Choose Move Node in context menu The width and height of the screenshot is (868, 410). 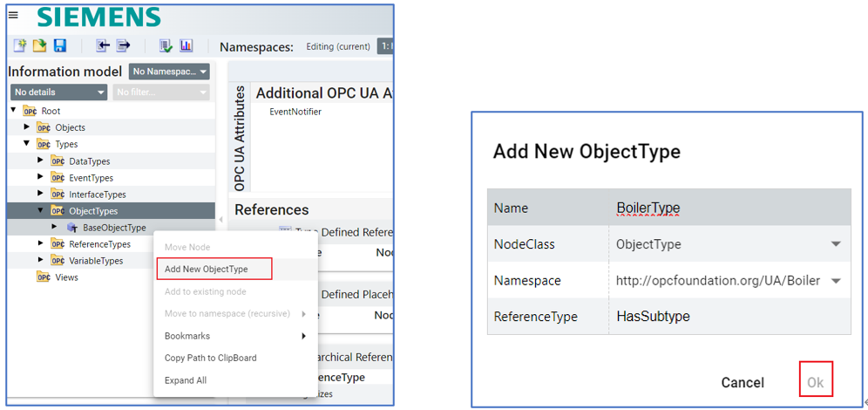pos(235,247)
